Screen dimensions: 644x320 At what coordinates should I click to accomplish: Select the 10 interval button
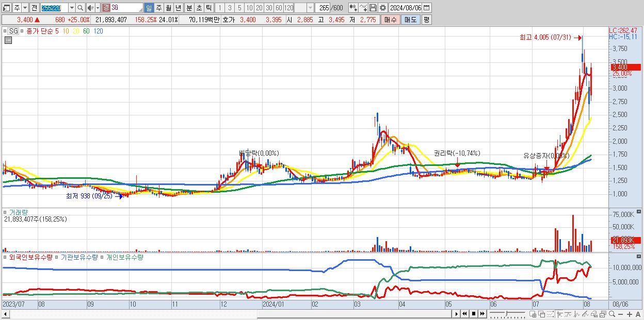pyautogui.click(x=249, y=8)
